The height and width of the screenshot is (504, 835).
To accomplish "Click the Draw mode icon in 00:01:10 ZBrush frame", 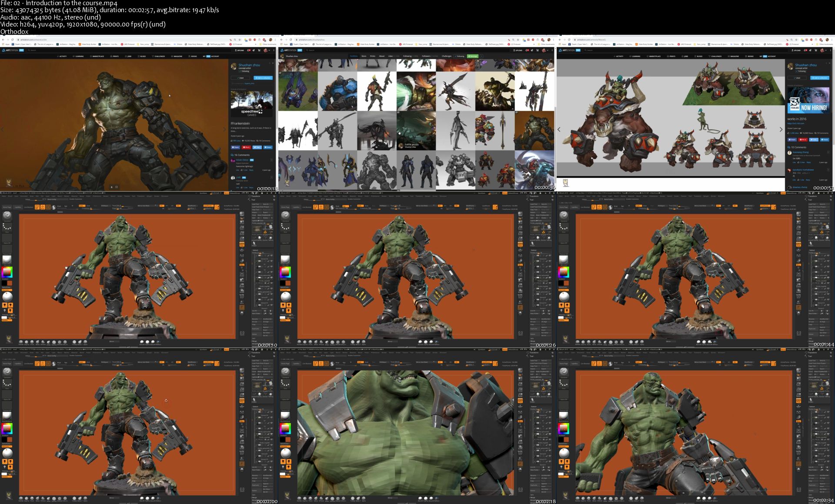I will (43, 207).
